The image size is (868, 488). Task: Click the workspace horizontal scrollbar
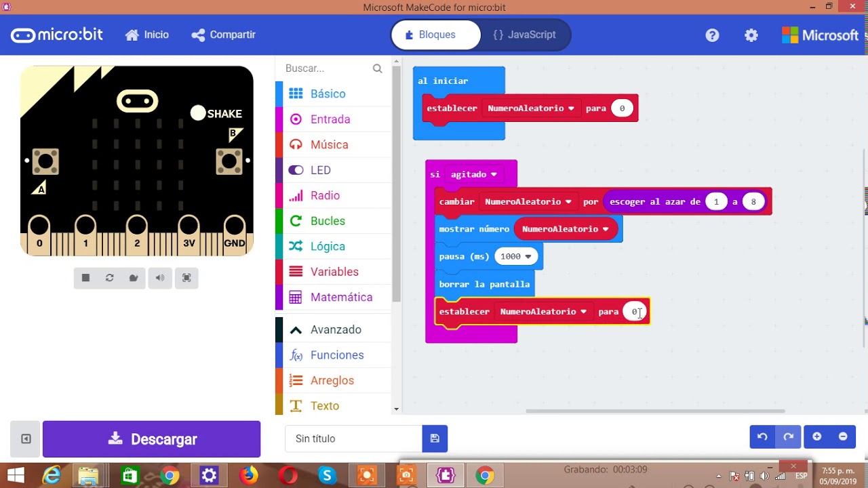click(x=655, y=411)
